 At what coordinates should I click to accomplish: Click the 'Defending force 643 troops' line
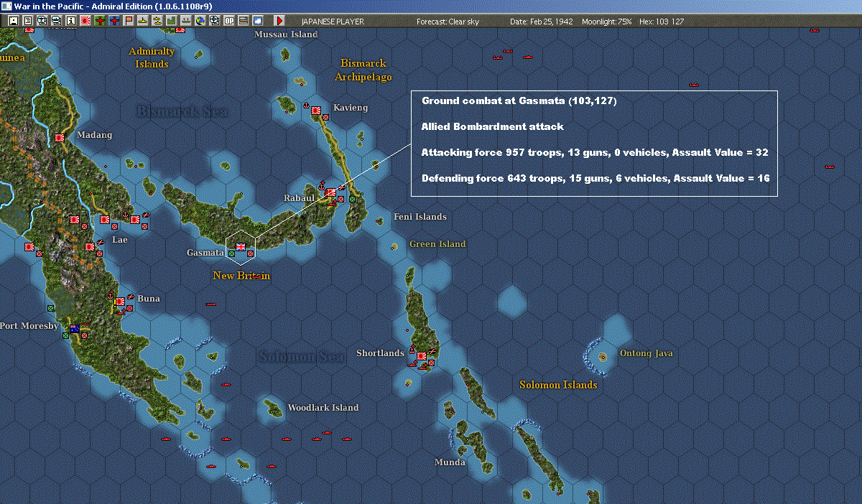click(595, 178)
